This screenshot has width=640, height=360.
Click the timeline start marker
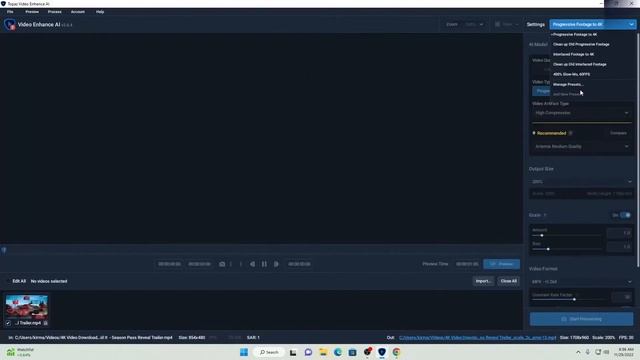pyautogui.click(x=4, y=250)
